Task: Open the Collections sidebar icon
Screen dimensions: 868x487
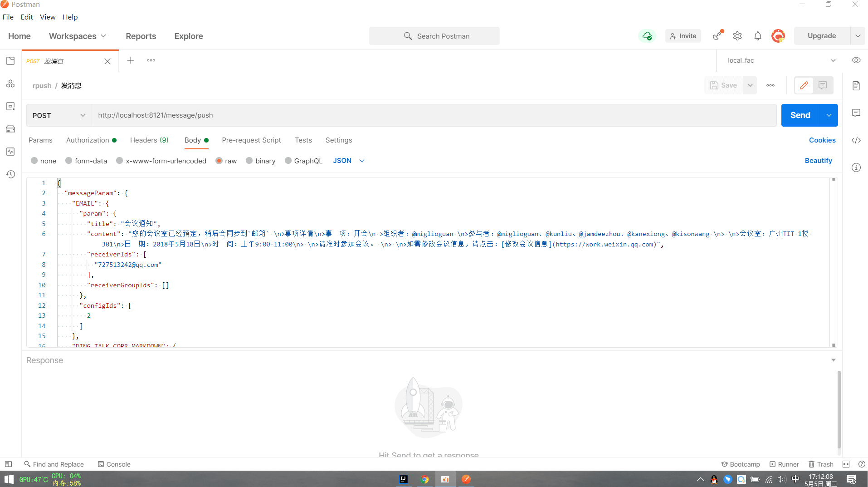Action: 10,61
